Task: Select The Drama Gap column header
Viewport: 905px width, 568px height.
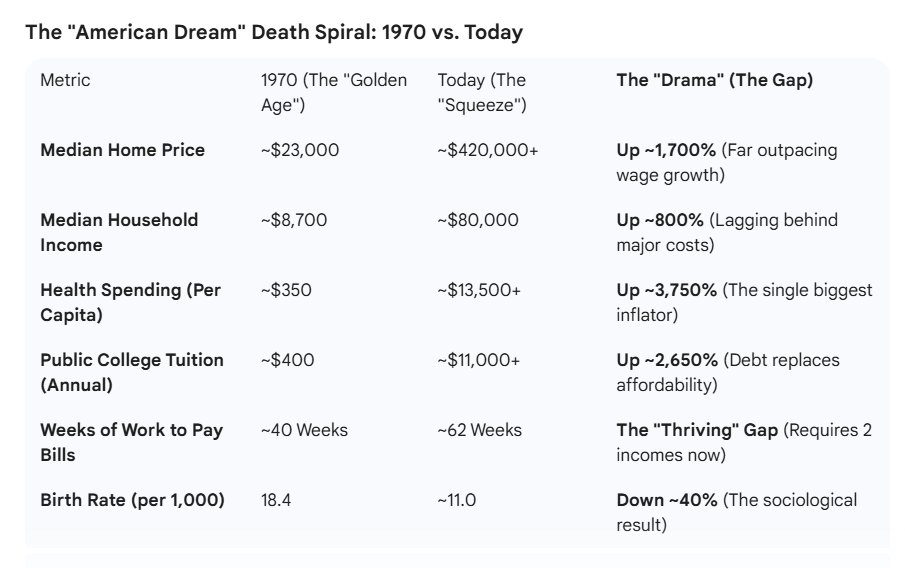Action: coord(715,80)
